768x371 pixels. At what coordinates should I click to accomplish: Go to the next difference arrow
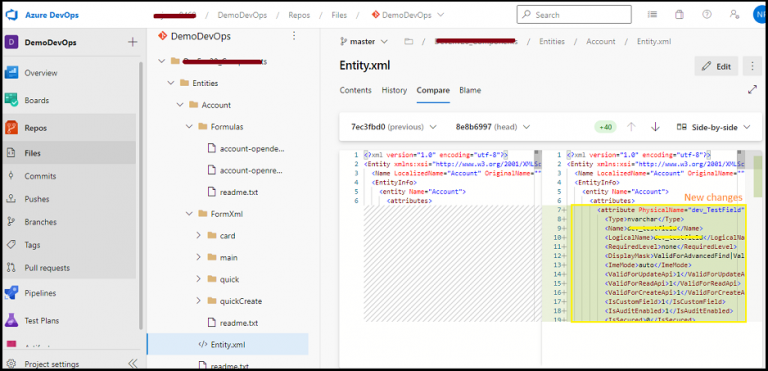655,127
